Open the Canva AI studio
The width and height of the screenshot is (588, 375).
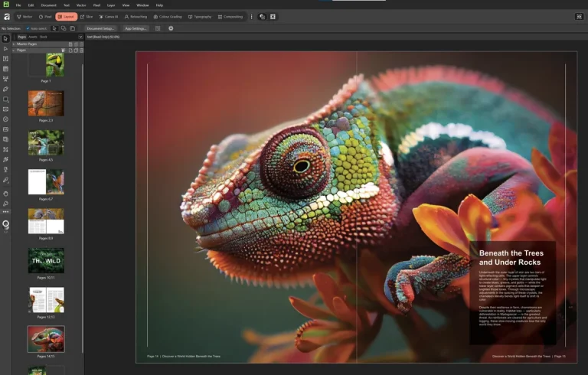tap(107, 16)
